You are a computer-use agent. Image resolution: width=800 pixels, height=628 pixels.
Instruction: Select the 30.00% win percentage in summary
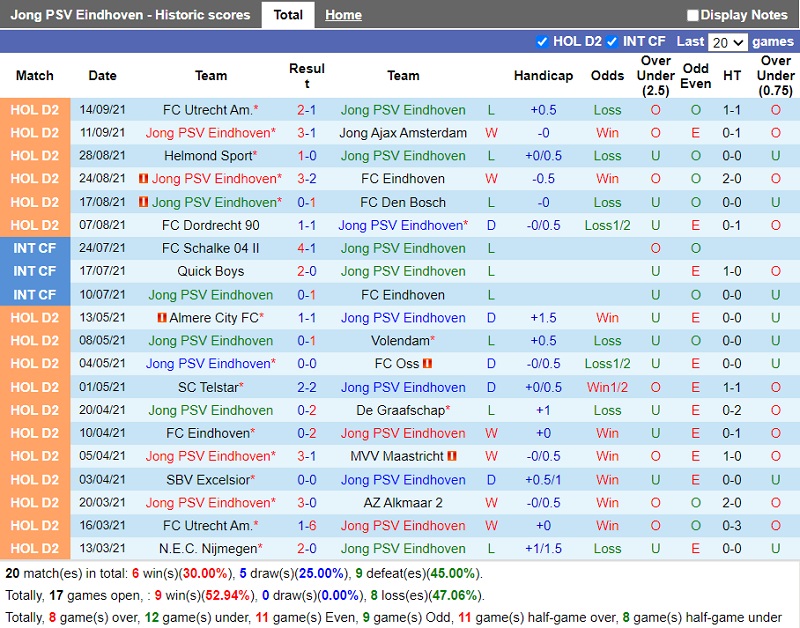pyautogui.click(x=205, y=573)
